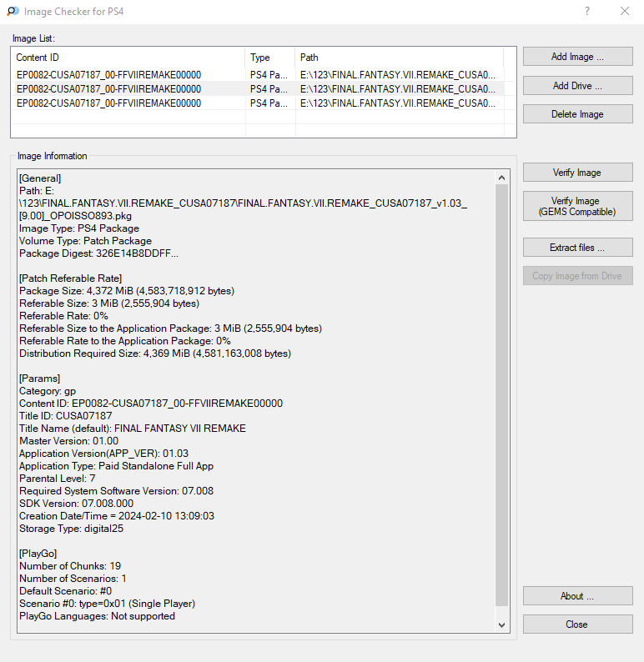This screenshot has width=644, height=662.
Task: Click the Image Type: PS4 Package line
Action: (x=79, y=228)
